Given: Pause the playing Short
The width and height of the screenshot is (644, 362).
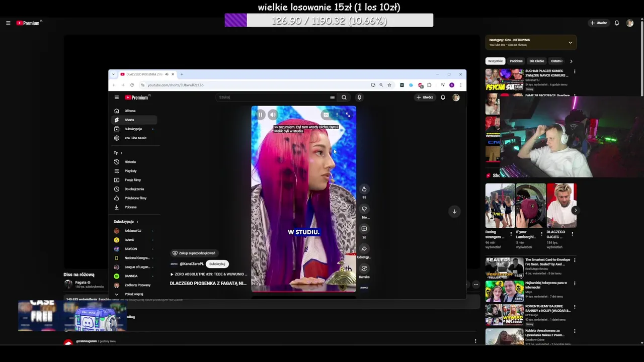Looking at the screenshot, I should (x=260, y=115).
